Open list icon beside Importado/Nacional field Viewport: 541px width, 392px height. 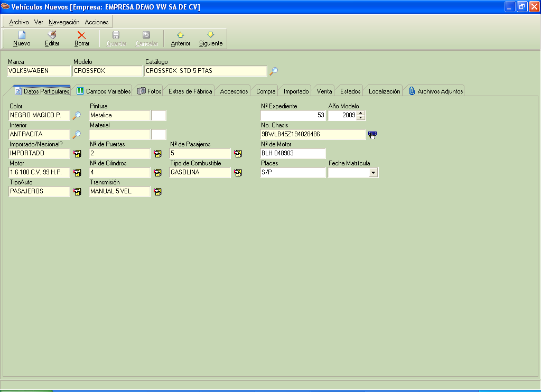coord(77,154)
